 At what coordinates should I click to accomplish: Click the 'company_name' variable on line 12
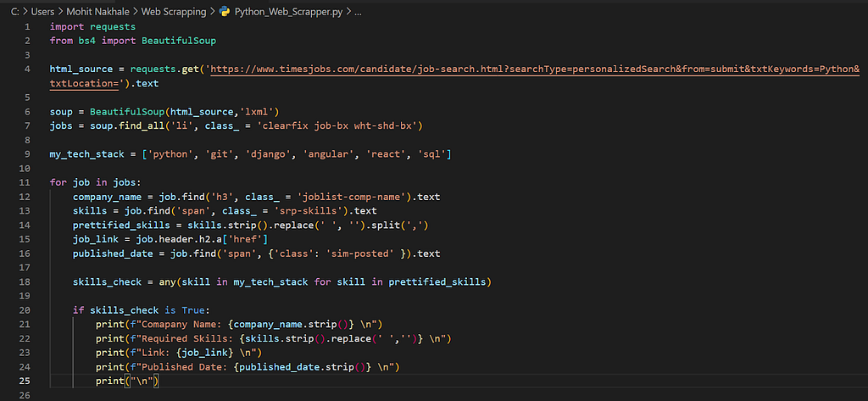pos(108,198)
